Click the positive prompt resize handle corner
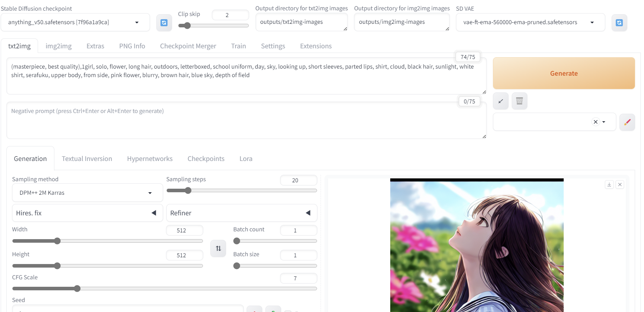Screen dimensions: 644x312 [484, 92]
